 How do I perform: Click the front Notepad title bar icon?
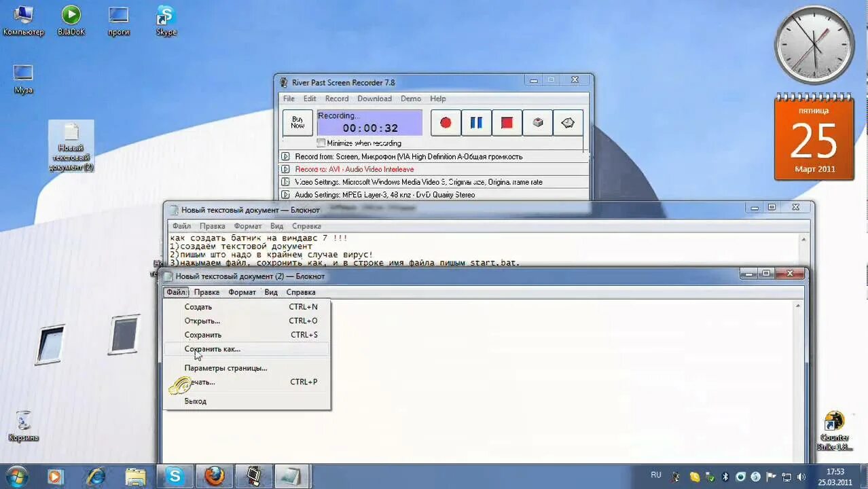pyautogui.click(x=167, y=276)
